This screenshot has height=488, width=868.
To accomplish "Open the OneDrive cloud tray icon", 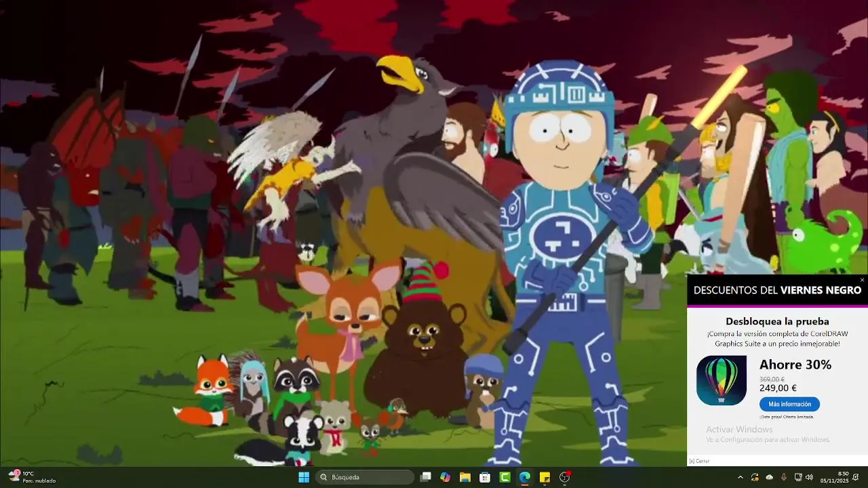I will 769,477.
